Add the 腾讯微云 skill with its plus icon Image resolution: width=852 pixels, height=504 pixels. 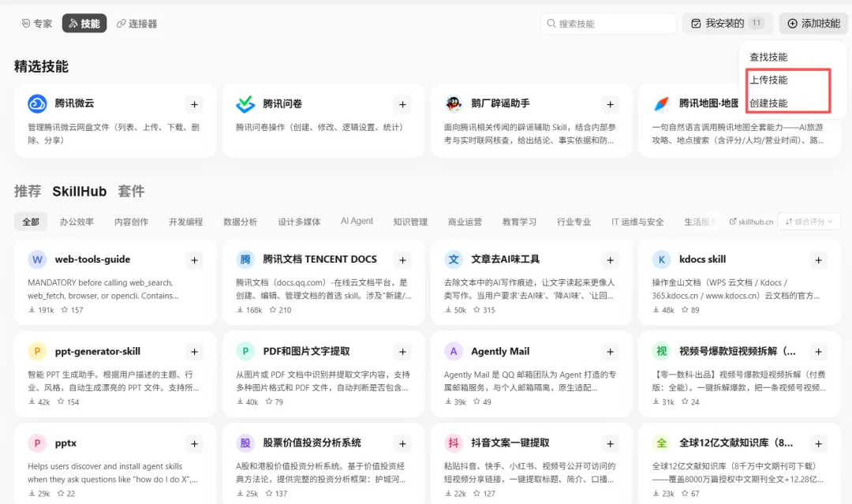[x=194, y=104]
